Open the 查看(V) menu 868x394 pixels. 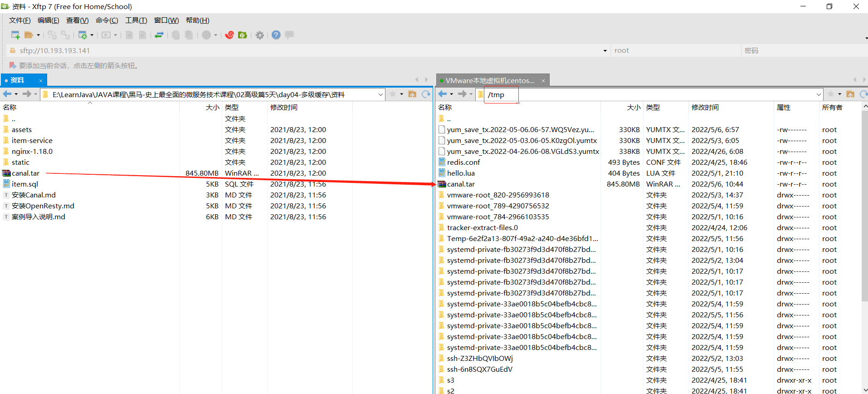click(78, 20)
